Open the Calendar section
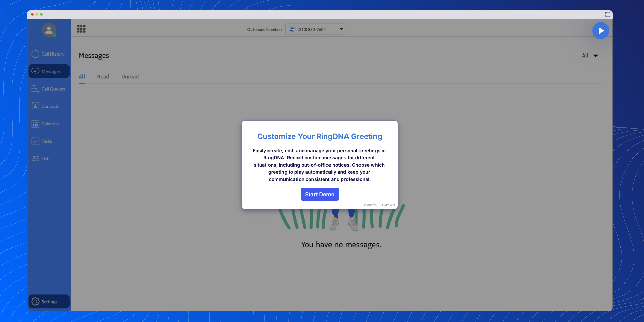This screenshot has height=322, width=644. (x=49, y=123)
